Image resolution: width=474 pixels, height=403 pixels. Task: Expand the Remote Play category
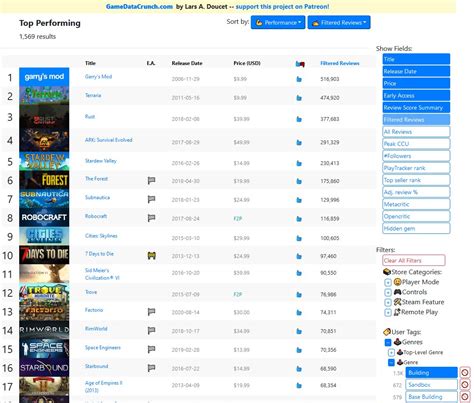point(388,313)
